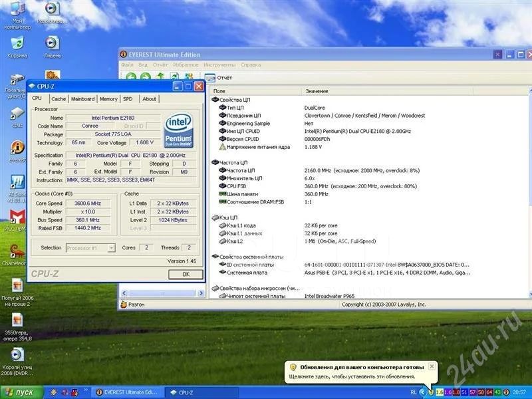
Task: Click the Поле column header
Action: 255,91
